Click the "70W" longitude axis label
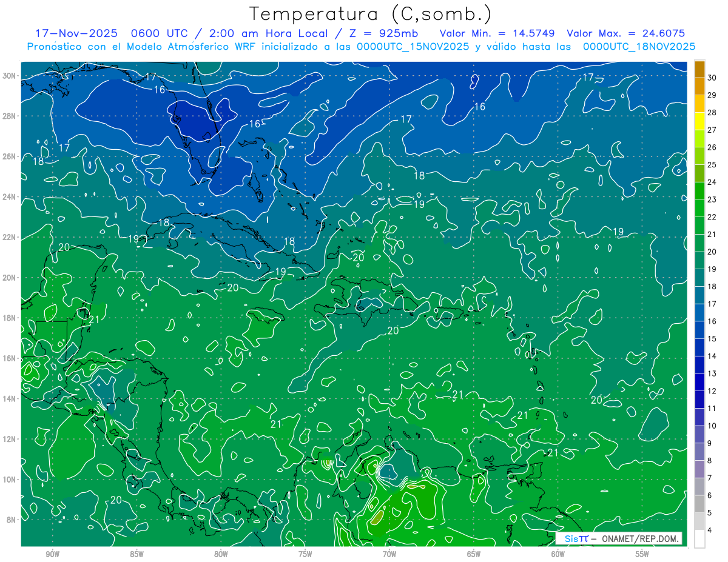728x562 pixels. click(389, 554)
